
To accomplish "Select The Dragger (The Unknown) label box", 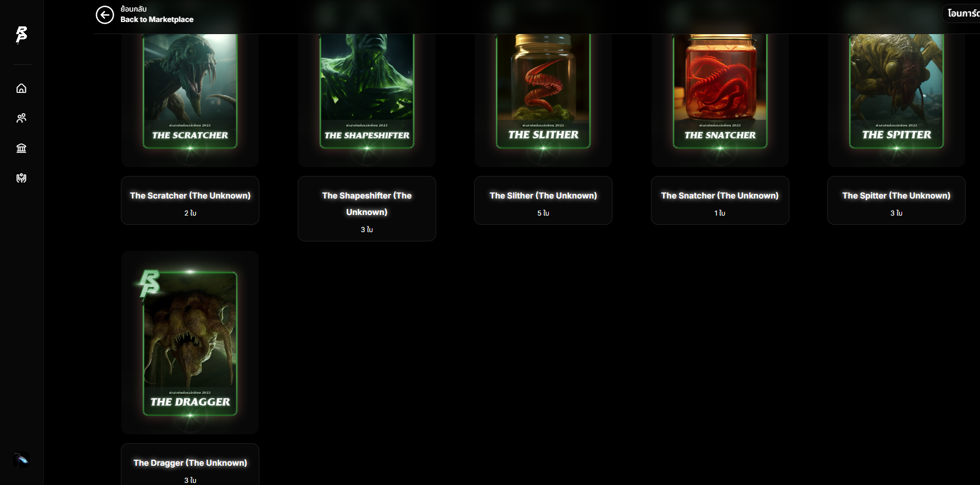I will (x=190, y=465).
